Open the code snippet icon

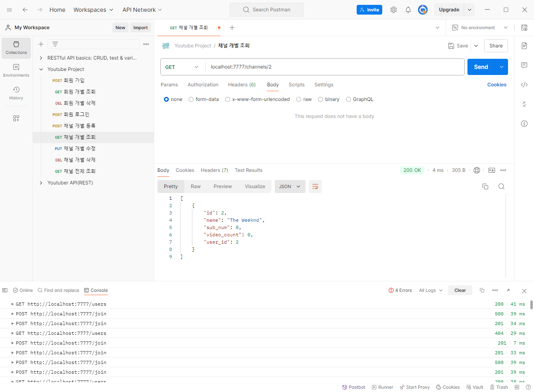[x=524, y=85]
